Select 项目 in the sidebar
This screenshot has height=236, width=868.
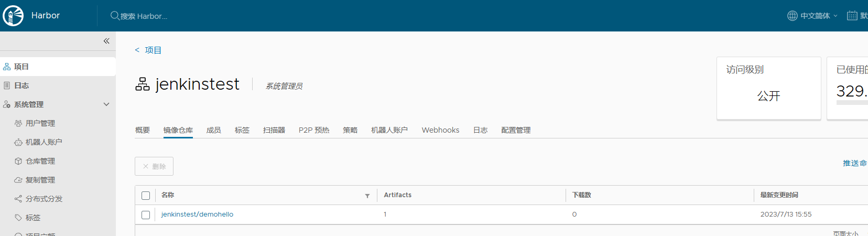point(58,67)
